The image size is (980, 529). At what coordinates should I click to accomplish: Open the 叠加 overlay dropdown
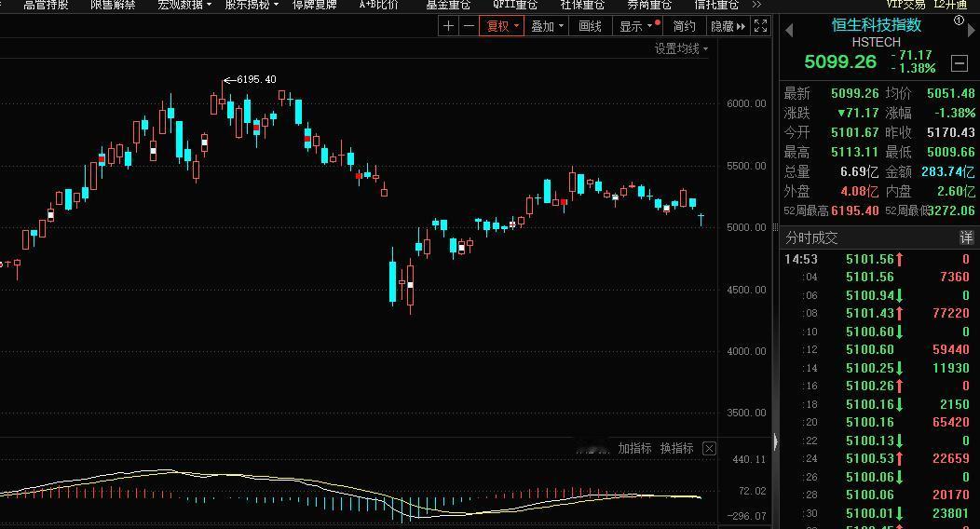click(547, 26)
